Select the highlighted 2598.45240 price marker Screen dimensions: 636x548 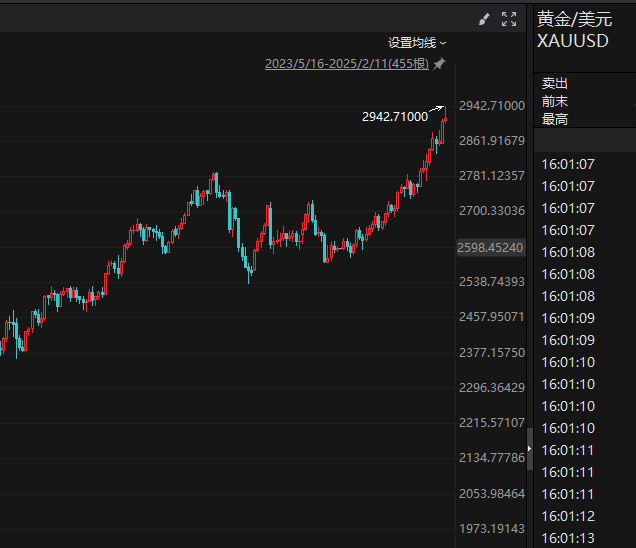point(490,247)
